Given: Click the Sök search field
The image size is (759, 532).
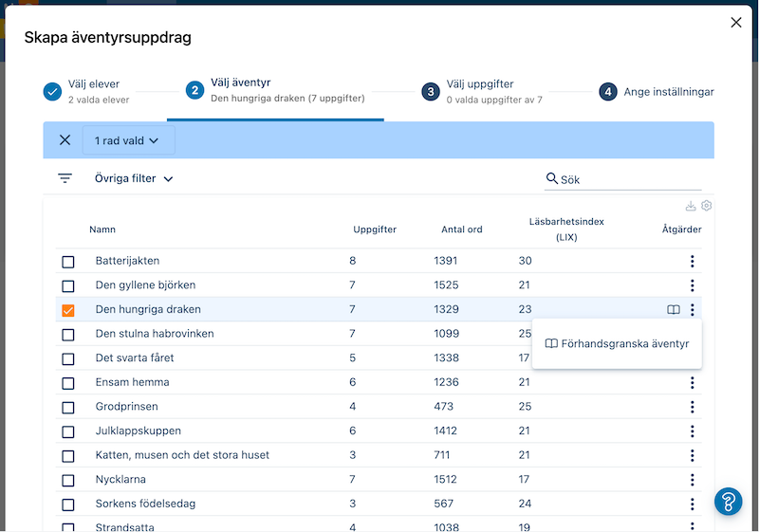Looking at the screenshot, I should point(628,179).
